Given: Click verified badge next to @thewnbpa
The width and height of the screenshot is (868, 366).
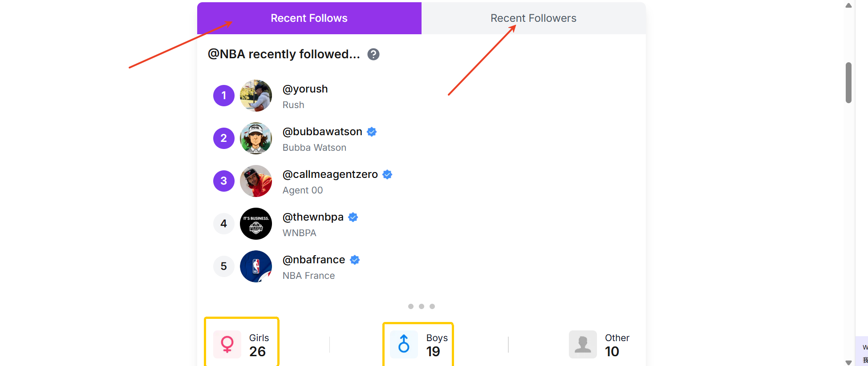Looking at the screenshot, I should coord(353,217).
